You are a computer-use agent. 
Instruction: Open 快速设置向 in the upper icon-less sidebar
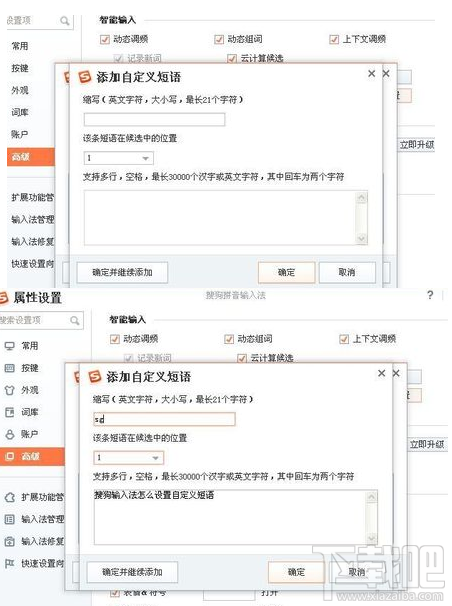pos(33,264)
